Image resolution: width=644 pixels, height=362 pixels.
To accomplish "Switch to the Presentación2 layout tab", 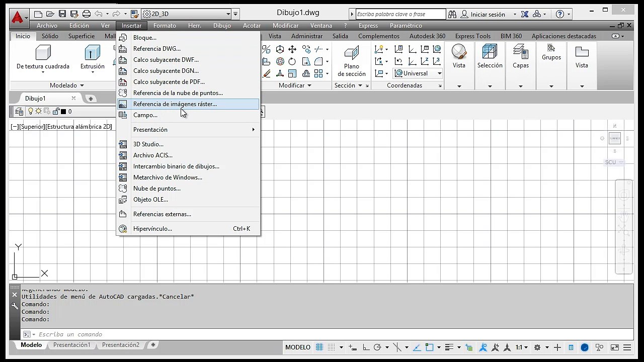I will [121, 345].
